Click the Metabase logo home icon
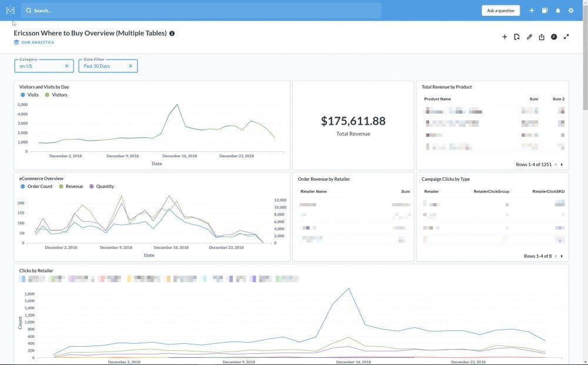This screenshot has height=365, width=588. pyautogui.click(x=10, y=11)
